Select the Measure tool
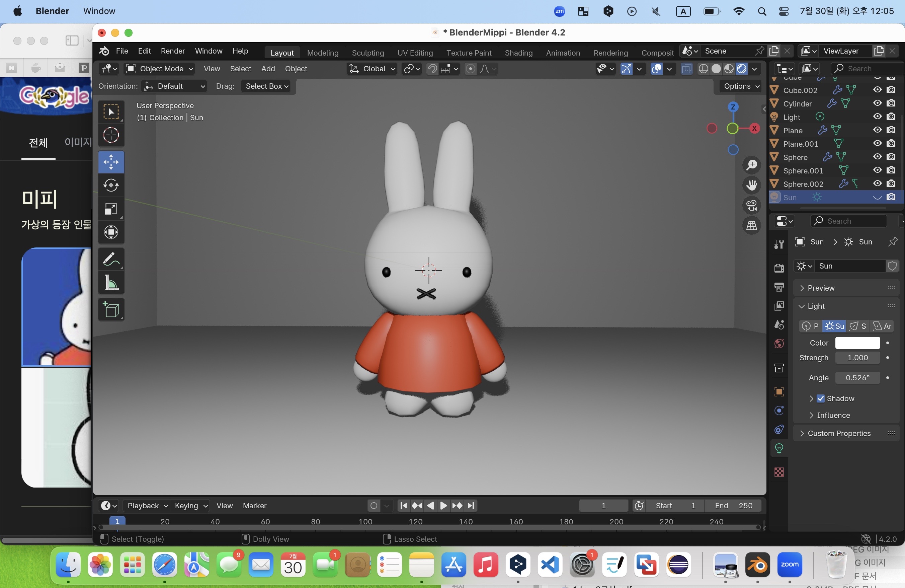This screenshot has width=905, height=588. pyautogui.click(x=111, y=283)
